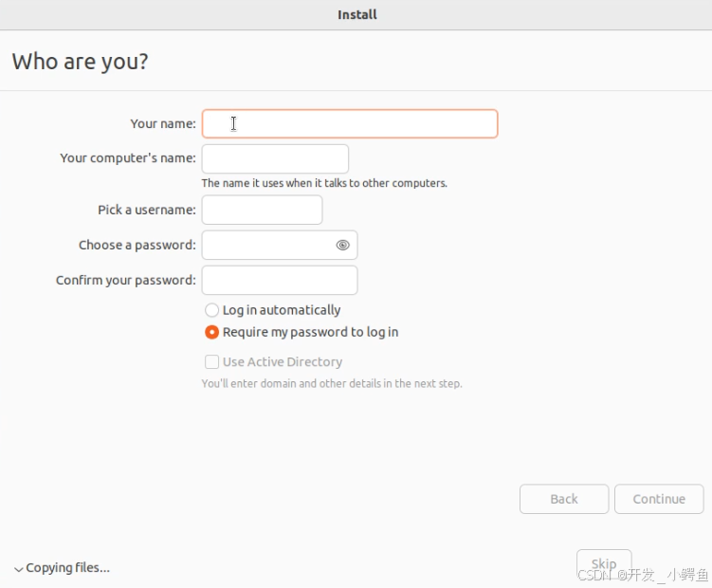
Task: Click the 'Confirm your password:' label
Action: click(126, 280)
